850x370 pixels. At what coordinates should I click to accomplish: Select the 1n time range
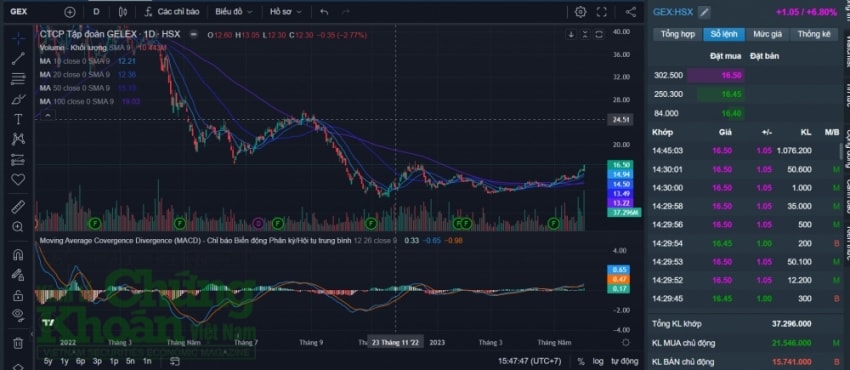pyautogui.click(x=147, y=361)
